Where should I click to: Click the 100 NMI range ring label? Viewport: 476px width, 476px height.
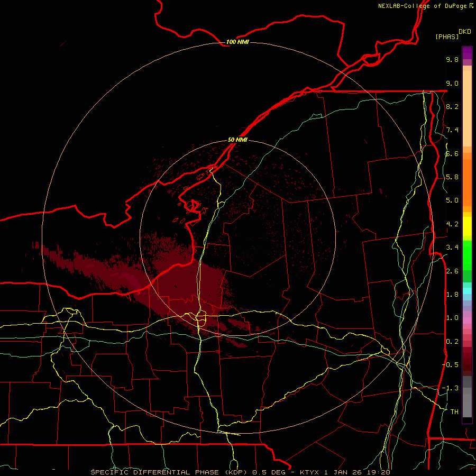237,42
